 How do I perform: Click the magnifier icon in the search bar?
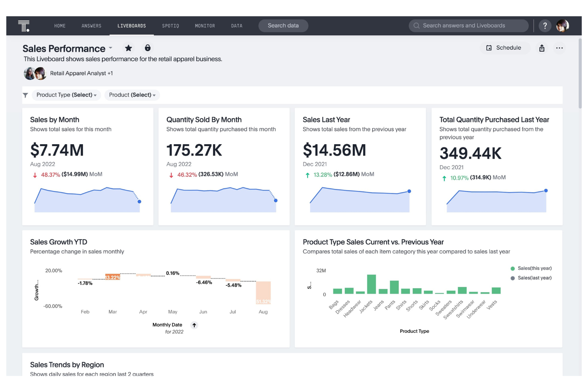416,25
